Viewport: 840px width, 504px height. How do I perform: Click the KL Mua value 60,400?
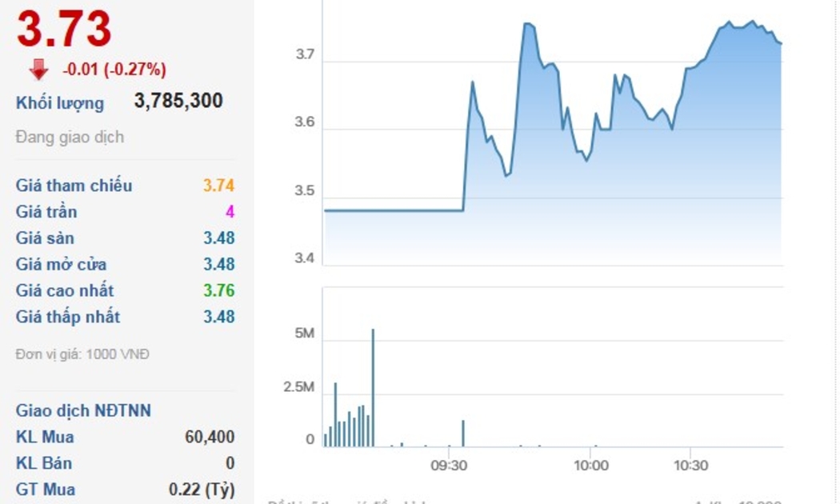pyautogui.click(x=210, y=437)
